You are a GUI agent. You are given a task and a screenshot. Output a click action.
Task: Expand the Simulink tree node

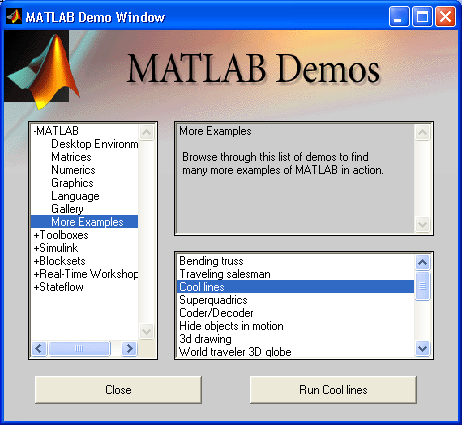(36, 248)
